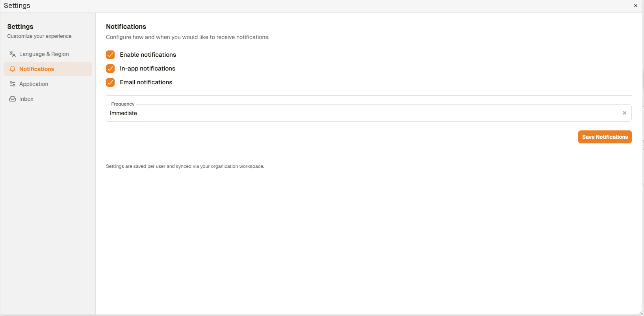This screenshot has height=316, width=644.
Task: Click the "In-app notifications" label text
Action: tap(147, 69)
